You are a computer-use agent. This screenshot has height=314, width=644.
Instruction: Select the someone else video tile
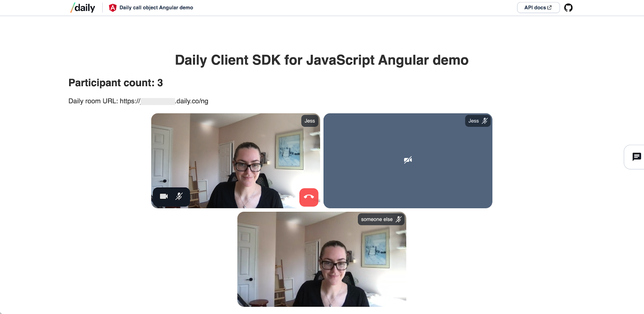point(322,259)
